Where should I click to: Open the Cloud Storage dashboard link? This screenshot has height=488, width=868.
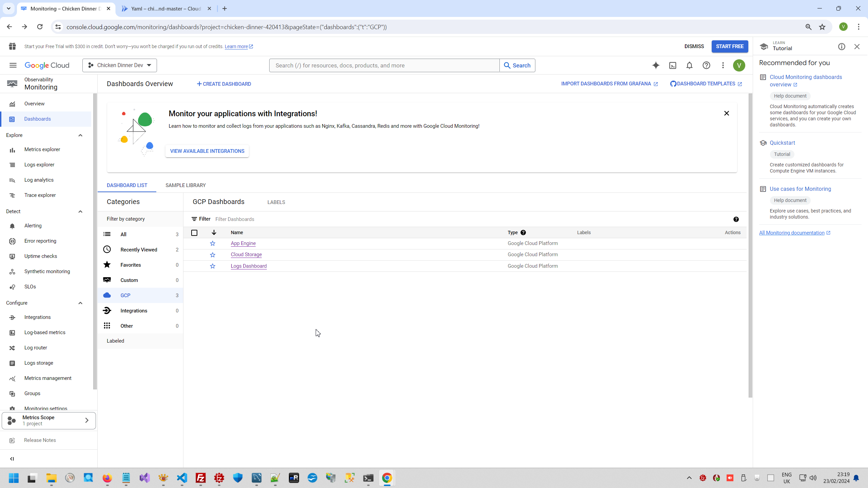pos(246,255)
